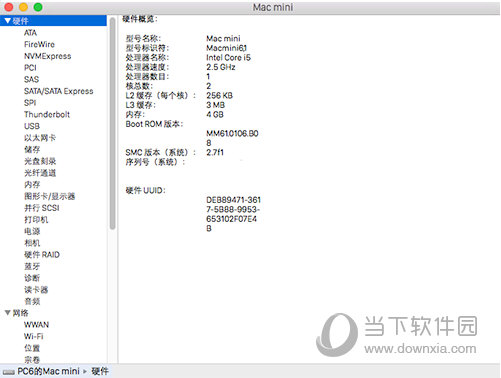Screen dimensions: 501x378
Task: Click the 2.5 GHz processor speed
Action: coord(221,67)
